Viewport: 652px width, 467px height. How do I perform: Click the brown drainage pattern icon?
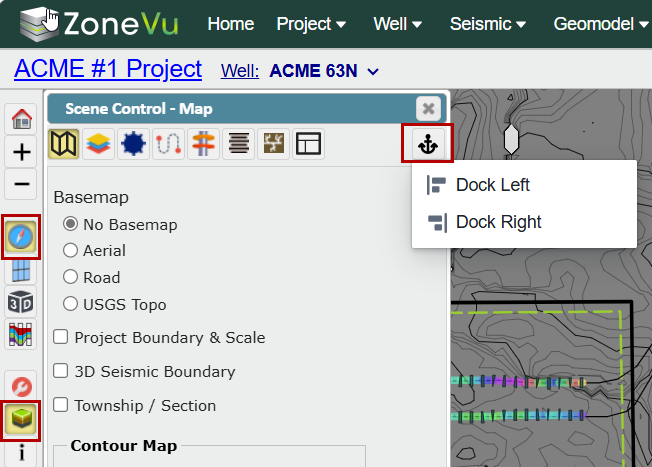point(274,144)
